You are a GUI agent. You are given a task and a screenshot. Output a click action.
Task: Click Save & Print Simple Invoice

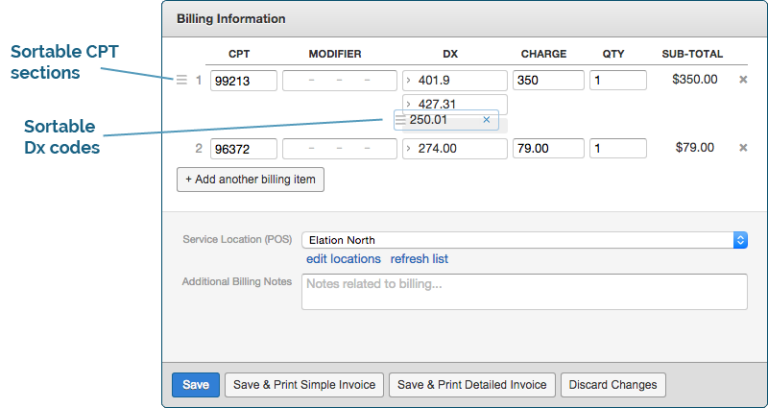304,385
